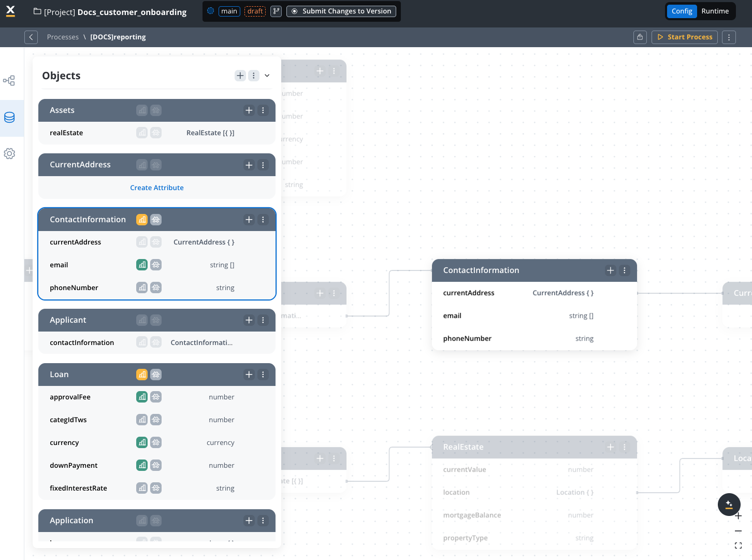
Task: Open the project Docs_customer_onboarding title
Action: (x=132, y=12)
